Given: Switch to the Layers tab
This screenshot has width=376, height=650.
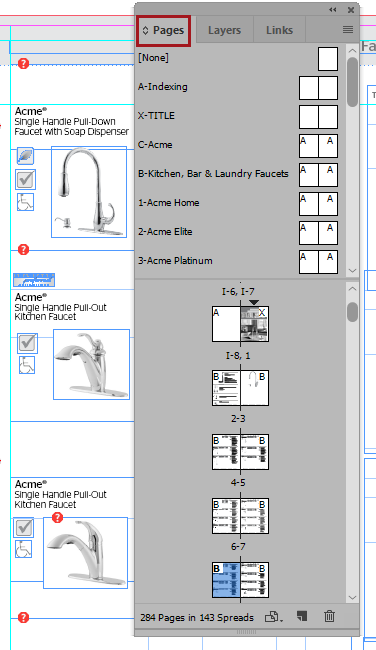Looking at the screenshot, I should coord(224,30).
